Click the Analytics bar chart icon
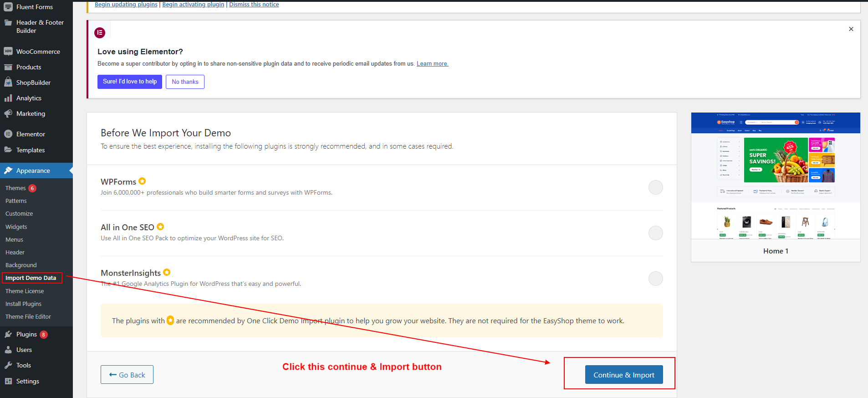868x398 pixels. (x=8, y=98)
